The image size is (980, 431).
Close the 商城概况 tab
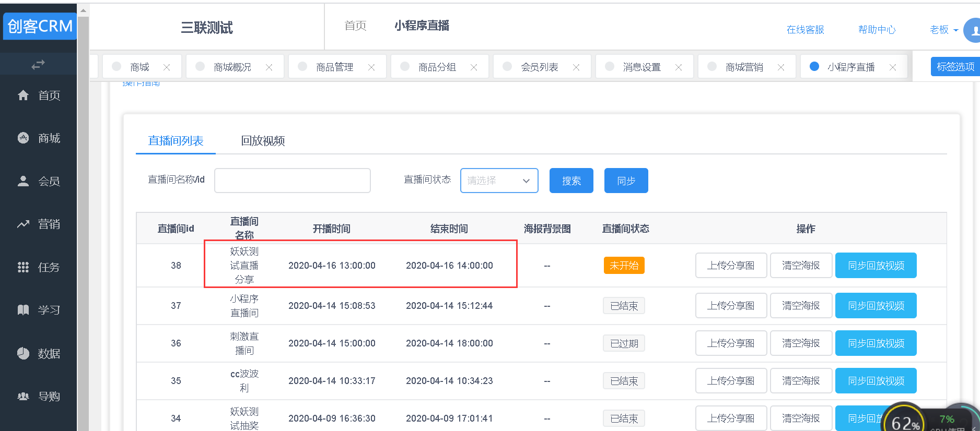click(x=269, y=67)
